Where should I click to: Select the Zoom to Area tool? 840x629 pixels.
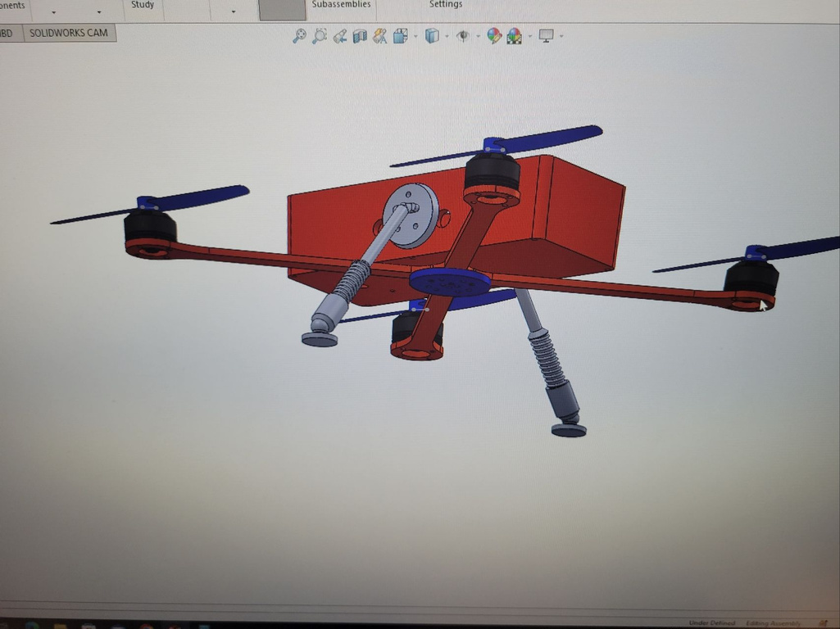(x=320, y=36)
